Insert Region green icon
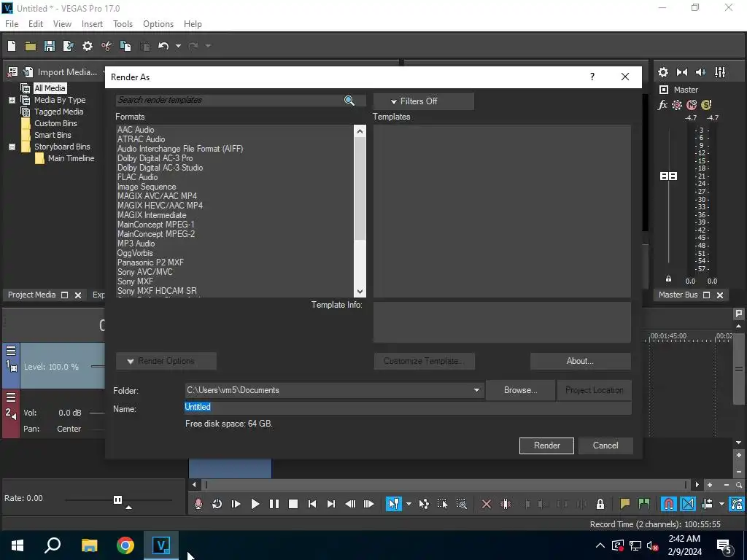The height and width of the screenshot is (560, 747). (643, 504)
